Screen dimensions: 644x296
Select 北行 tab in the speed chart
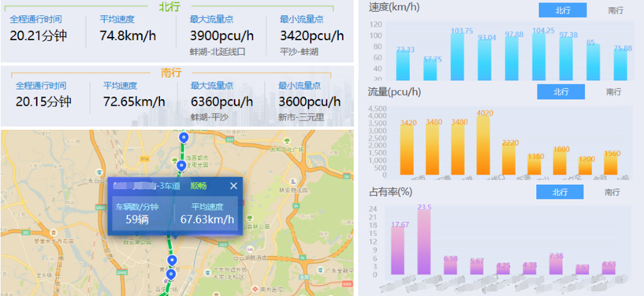(563, 10)
